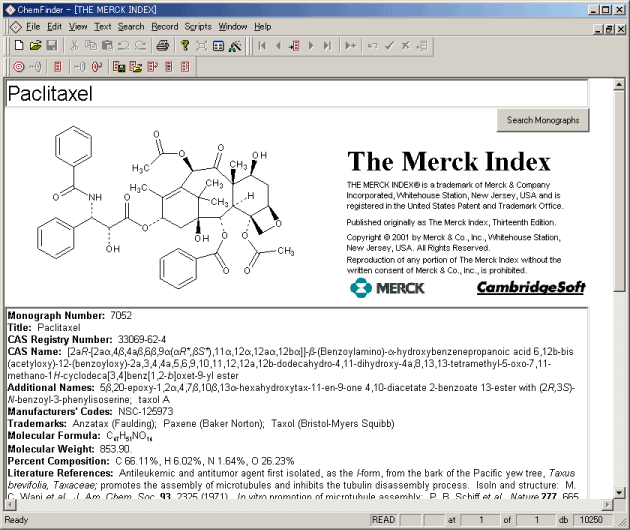Click the delete record X icon
This screenshot has width=630, height=530.
[x=405, y=45]
